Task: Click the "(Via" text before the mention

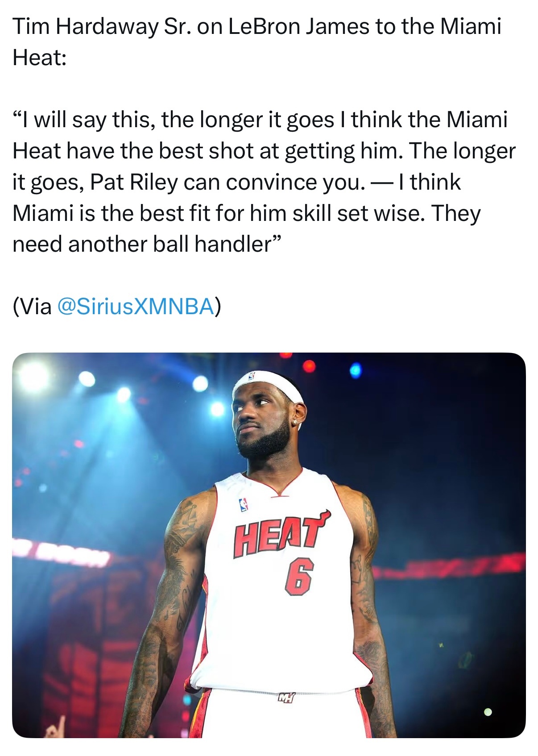Action: pos(32,307)
